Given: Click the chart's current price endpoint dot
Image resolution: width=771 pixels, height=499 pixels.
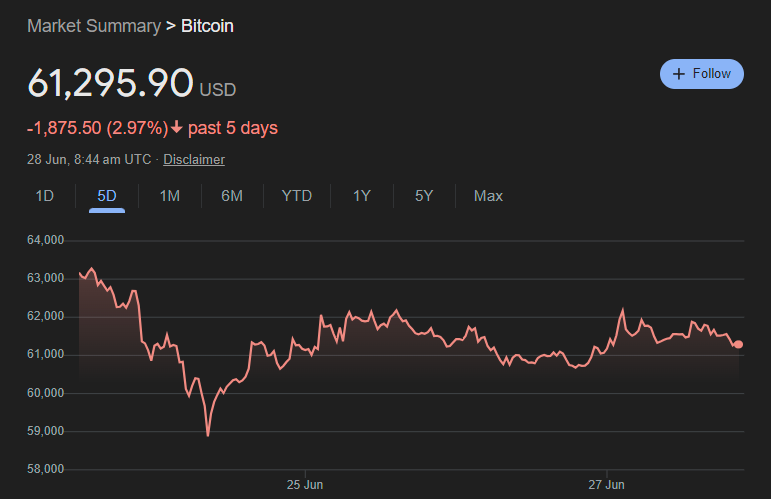Looking at the screenshot, I should coord(738,344).
